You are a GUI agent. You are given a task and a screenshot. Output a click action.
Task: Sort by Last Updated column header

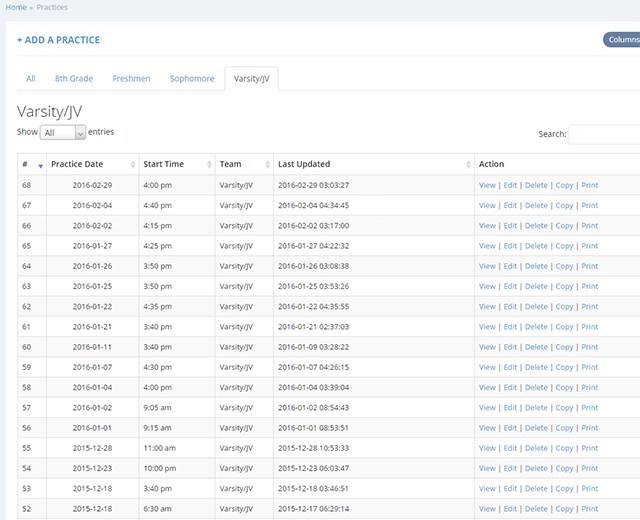click(304, 164)
